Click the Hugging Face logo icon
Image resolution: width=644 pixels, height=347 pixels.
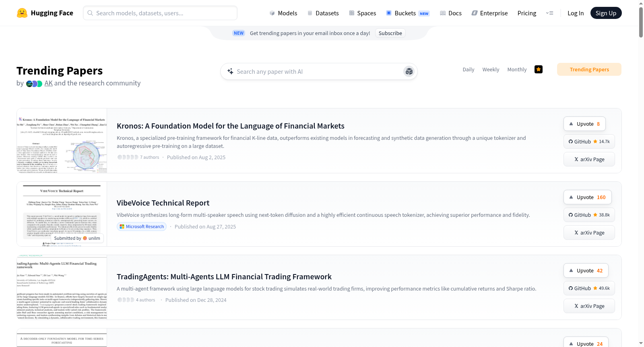(22, 13)
